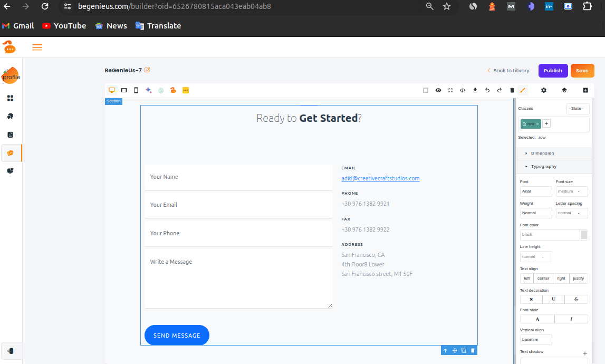This screenshot has width=605, height=364.
Task: Switch to mobile device preview
Action: [x=136, y=90]
